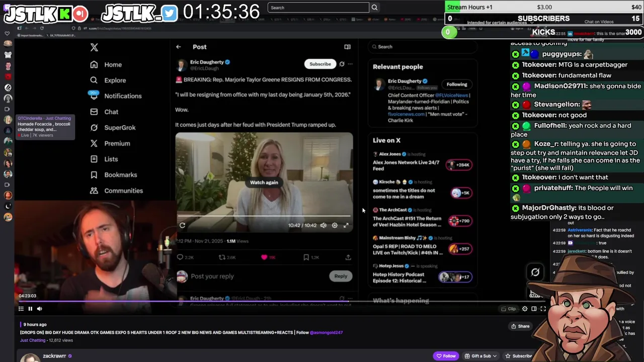Open the Just Chatting category link
644x362 pixels.
pyautogui.click(x=33, y=340)
